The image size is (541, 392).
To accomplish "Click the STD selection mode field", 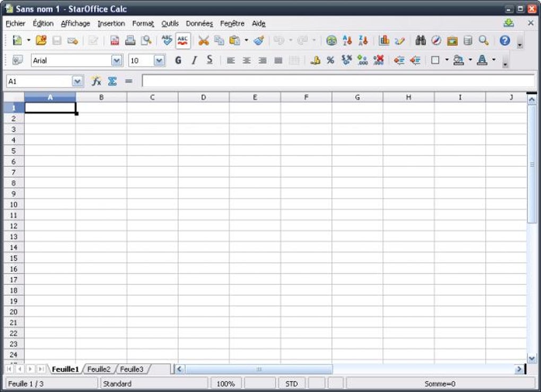I will click(292, 384).
